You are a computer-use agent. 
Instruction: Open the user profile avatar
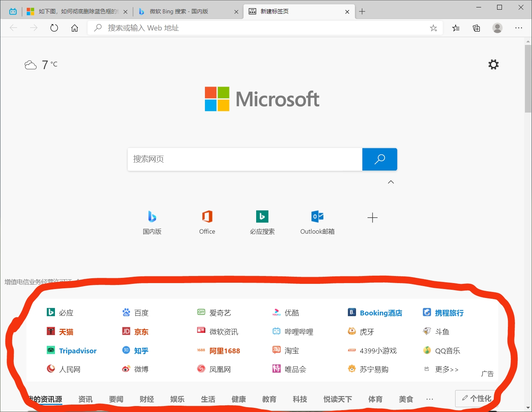pos(497,28)
